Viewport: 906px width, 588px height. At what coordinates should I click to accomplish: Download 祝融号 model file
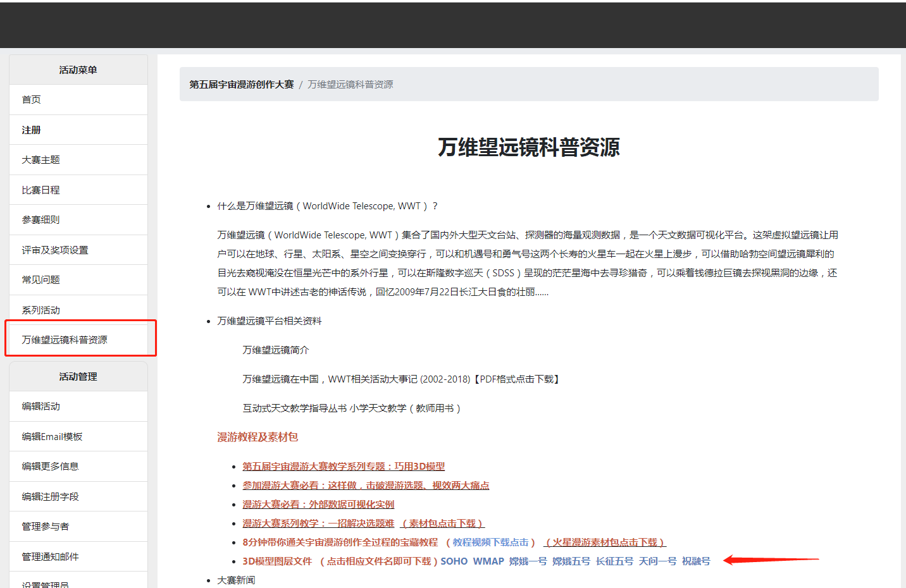pos(696,561)
